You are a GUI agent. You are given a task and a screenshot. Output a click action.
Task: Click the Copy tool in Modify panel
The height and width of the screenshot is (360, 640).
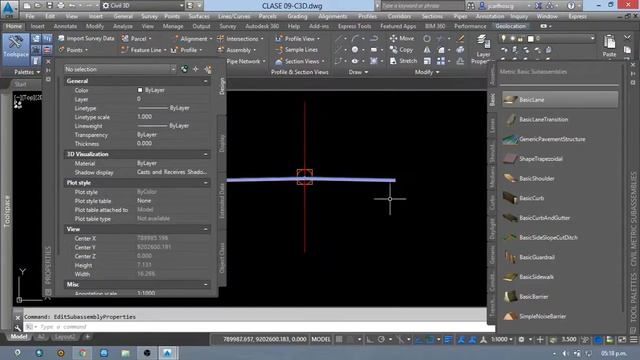(402, 50)
